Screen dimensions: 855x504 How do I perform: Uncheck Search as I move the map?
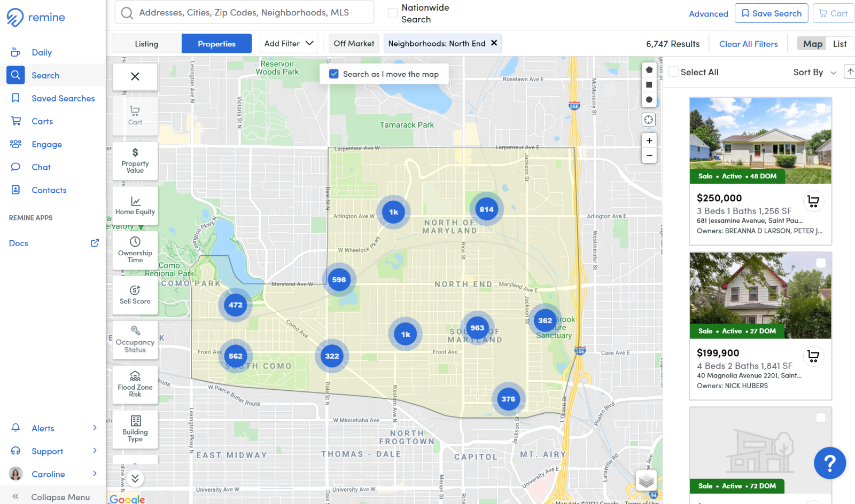334,74
